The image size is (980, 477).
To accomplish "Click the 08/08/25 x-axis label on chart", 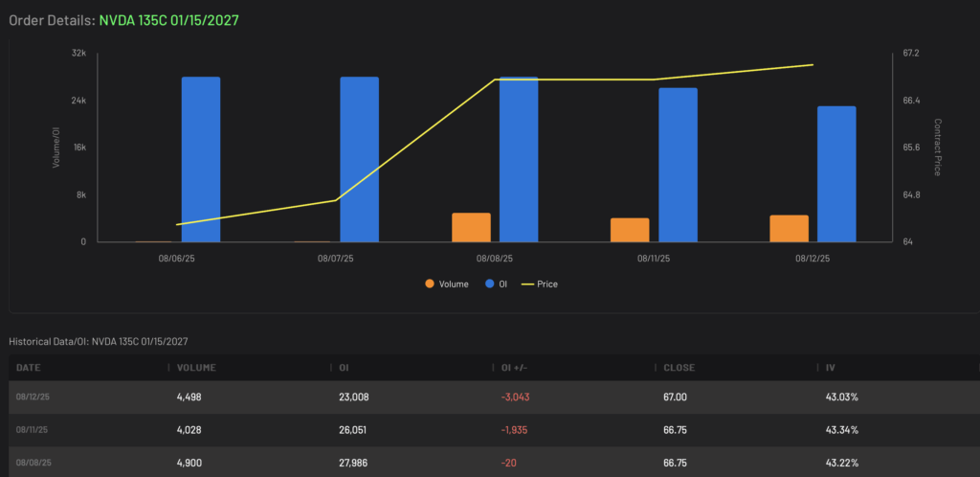I will (495, 258).
